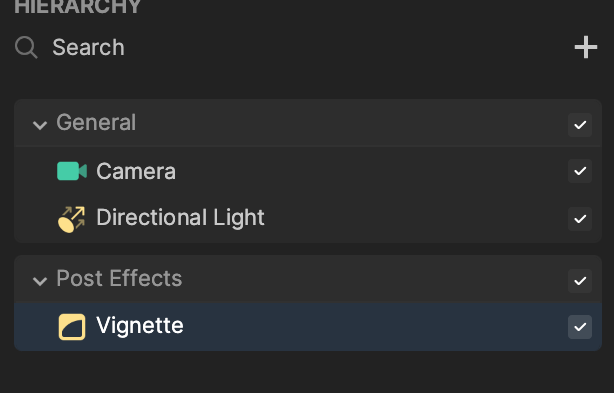Uncheck the General group checkbox
The image size is (614, 393).
pos(580,125)
